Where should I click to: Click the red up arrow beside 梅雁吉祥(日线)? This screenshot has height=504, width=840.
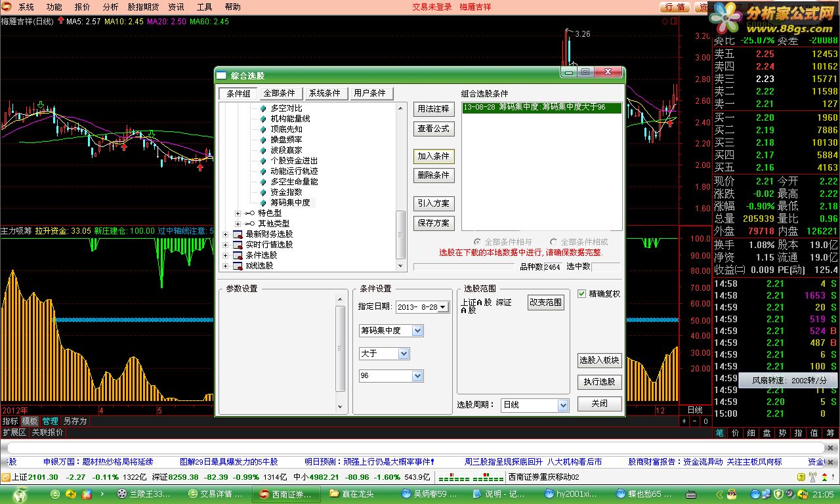coord(61,21)
